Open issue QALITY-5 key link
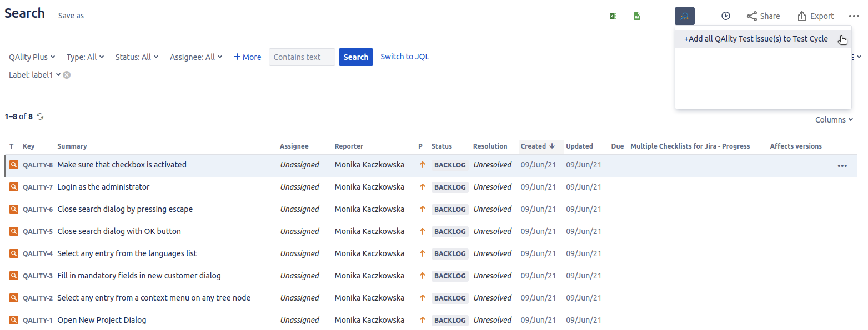 click(x=38, y=231)
